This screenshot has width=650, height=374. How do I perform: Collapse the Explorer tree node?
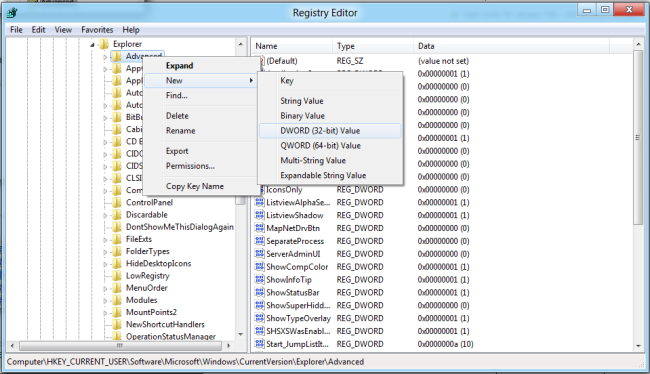[x=92, y=44]
